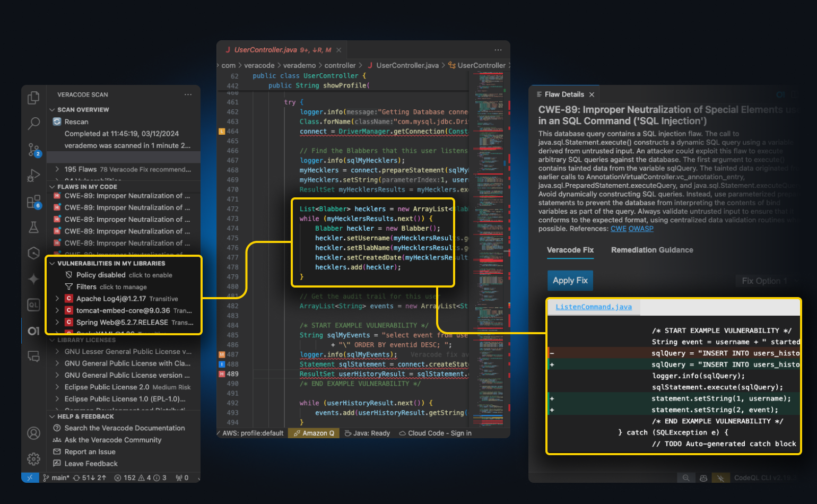
Task: Open the Veracode view in activity bar
Action: click(33, 331)
